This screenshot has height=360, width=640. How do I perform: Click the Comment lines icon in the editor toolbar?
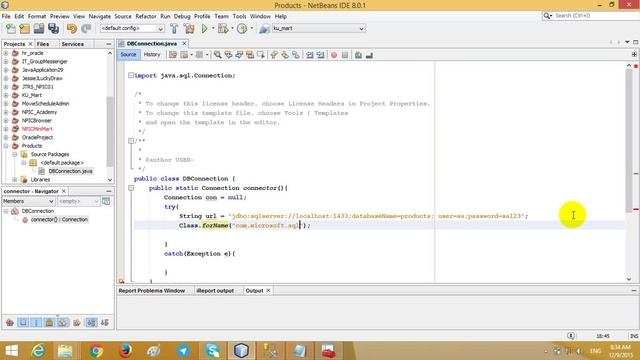358,55
